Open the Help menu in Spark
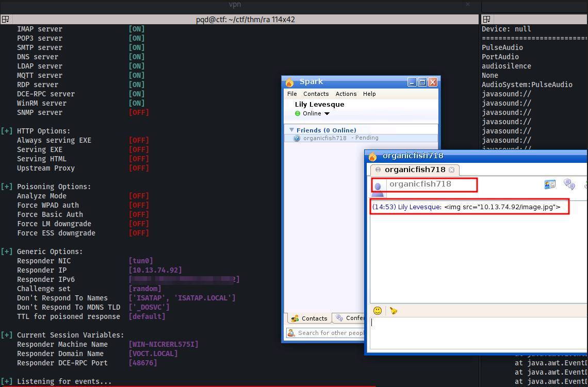 (369, 94)
